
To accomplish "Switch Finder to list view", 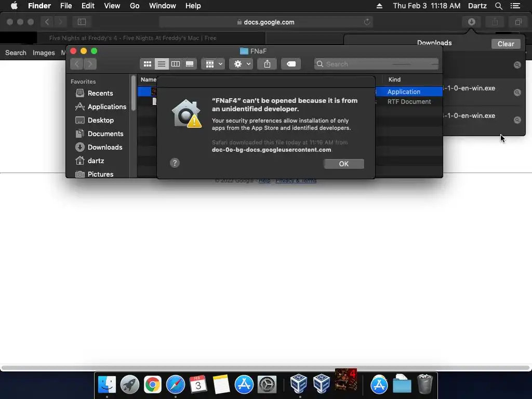I will point(162,64).
